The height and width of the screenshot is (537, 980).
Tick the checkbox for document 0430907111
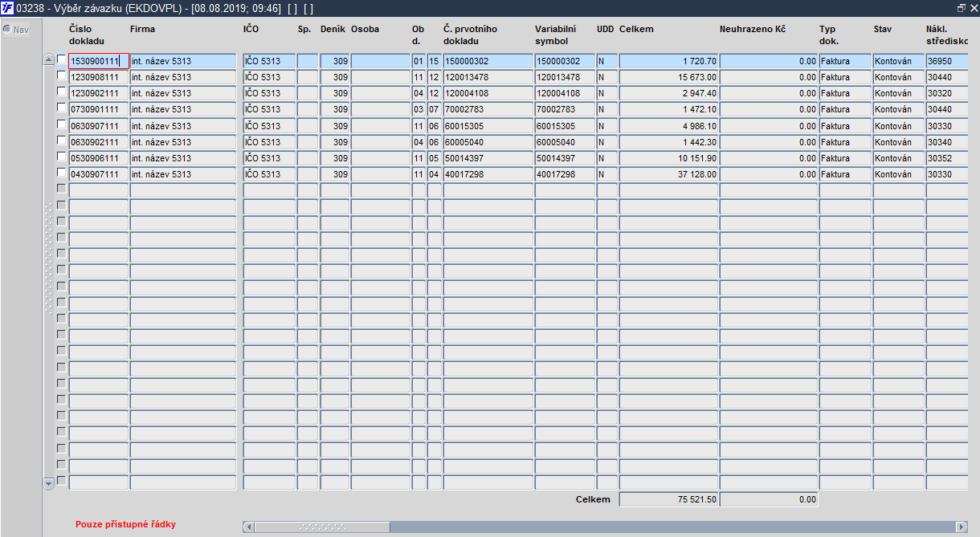tap(61, 173)
